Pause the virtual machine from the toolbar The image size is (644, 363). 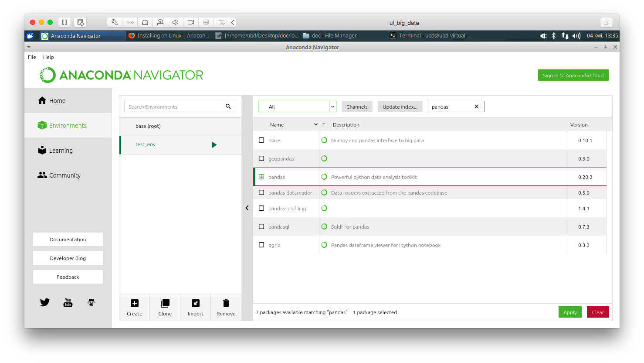point(64,22)
